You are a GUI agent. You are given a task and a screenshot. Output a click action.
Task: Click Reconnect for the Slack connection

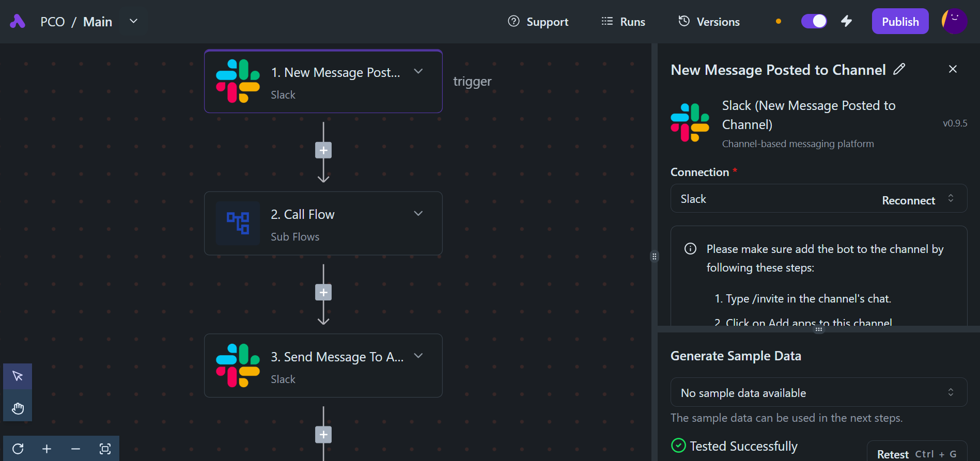pos(908,200)
